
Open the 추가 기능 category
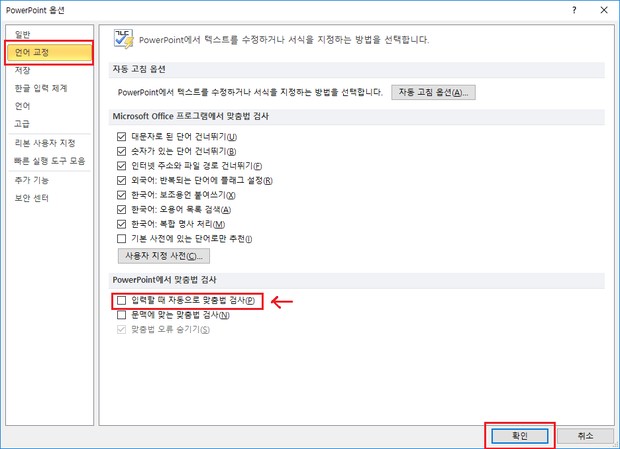coord(32,180)
